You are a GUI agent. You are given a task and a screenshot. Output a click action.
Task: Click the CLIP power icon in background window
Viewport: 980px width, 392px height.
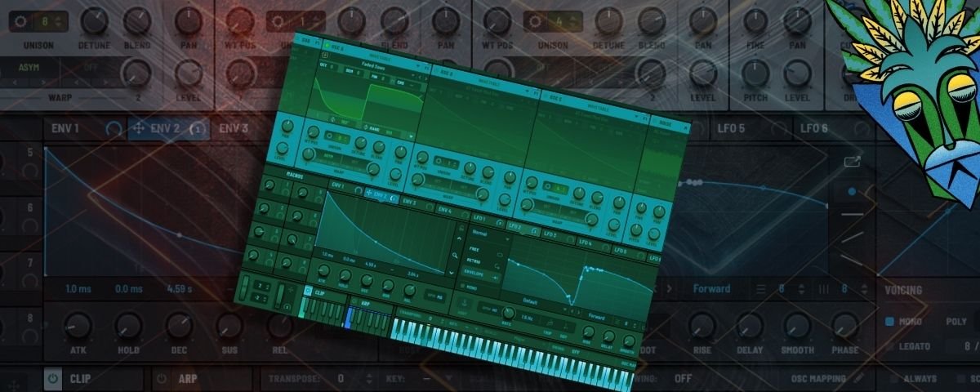click(52, 379)
